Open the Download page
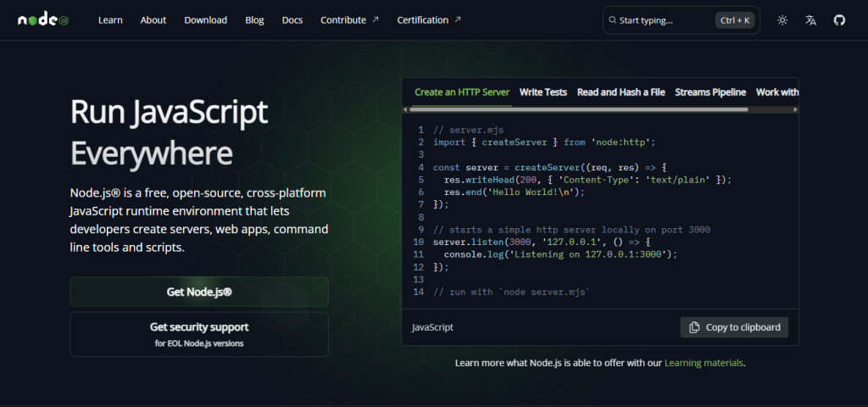 tap(205, 20)
